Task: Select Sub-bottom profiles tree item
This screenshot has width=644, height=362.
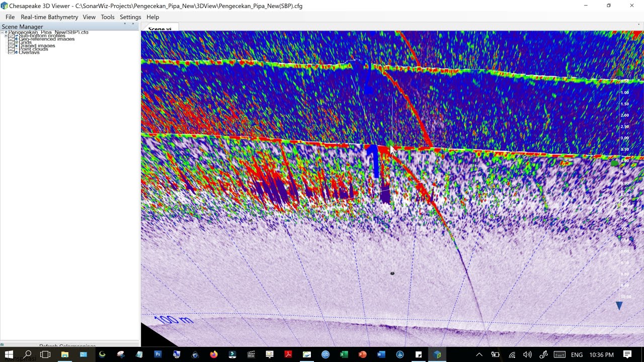Action: click(x=42, y=36)
